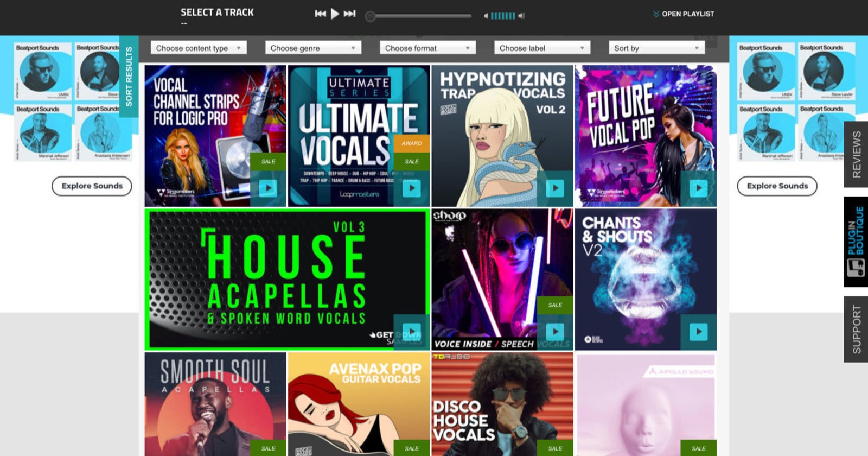This screenshot has height=456, width=868.
Task: Preview Hypnotizing Trap Vocals Vol 2
Action: (x=555, y=188)
